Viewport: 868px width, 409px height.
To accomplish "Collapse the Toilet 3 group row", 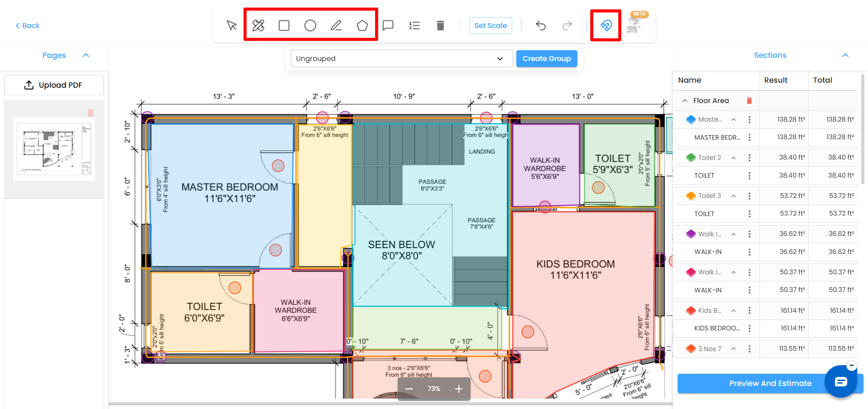I will pyautogui.click(x=733, y=196).
